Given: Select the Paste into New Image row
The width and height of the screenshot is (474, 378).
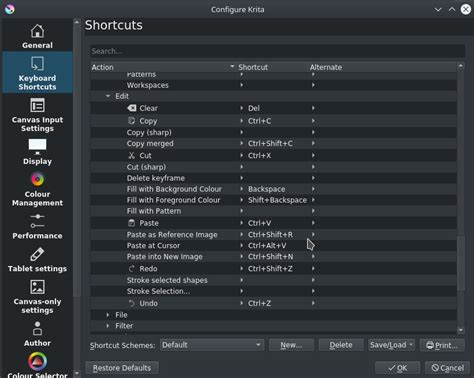Looking at the screenshot, I should pyautogui.click(x=274, y=257).
